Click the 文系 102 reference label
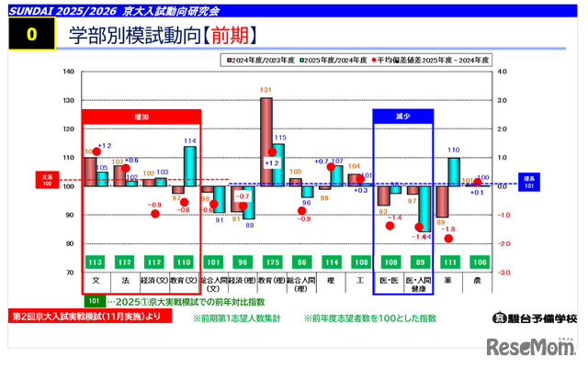The width and height of the screenshot is (588, 368). pyautogui.click(x=47, y=179)
